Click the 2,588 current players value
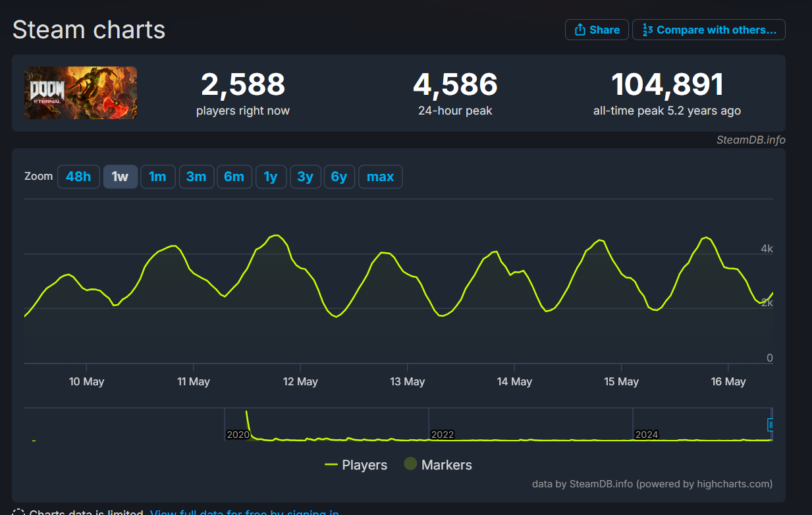The width and height of the screenshot is (812, 515). pyautogui.click(x=243, y=84)
